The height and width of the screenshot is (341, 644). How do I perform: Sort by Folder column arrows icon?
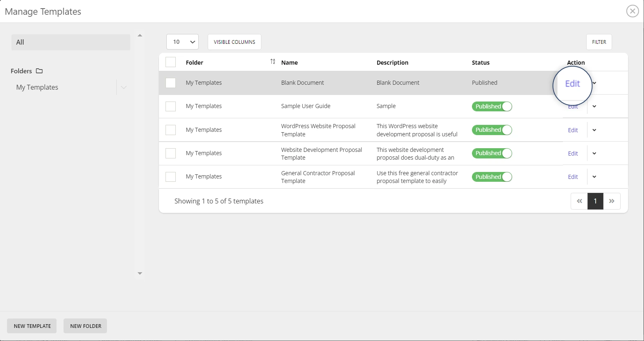tap(273, 62)
